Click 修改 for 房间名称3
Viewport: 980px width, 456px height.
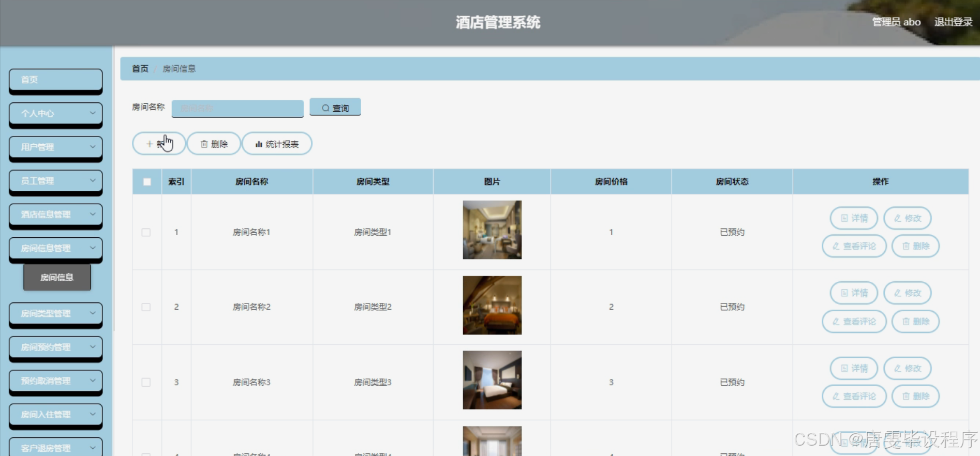click(908, 369)
